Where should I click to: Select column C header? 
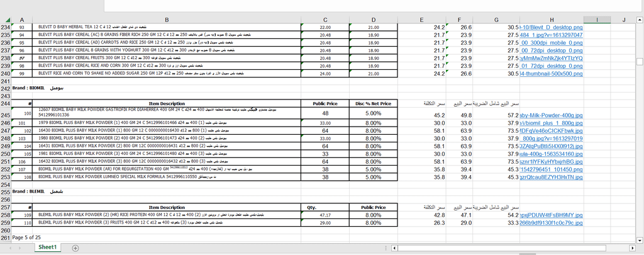point(325,20)
